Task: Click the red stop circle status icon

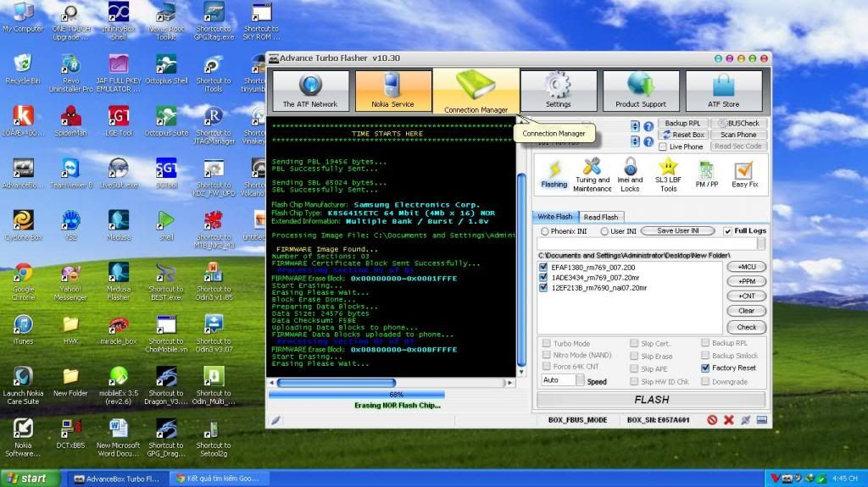Action: tap(712, 420)
